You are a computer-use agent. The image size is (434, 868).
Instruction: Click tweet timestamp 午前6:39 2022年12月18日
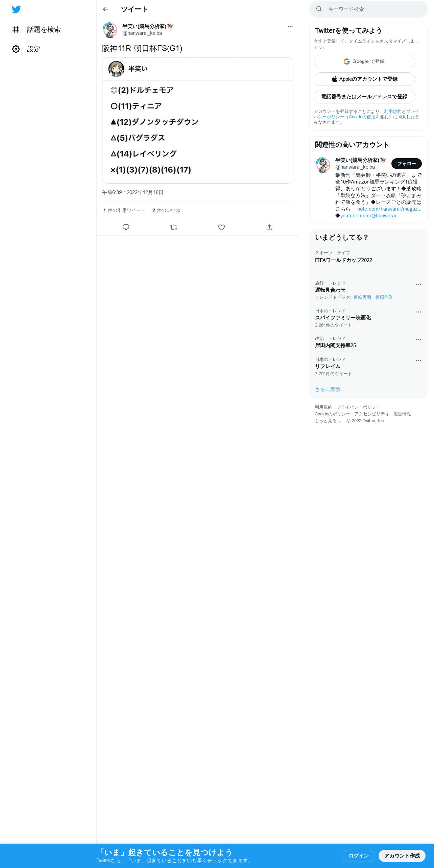click(132, 192)
